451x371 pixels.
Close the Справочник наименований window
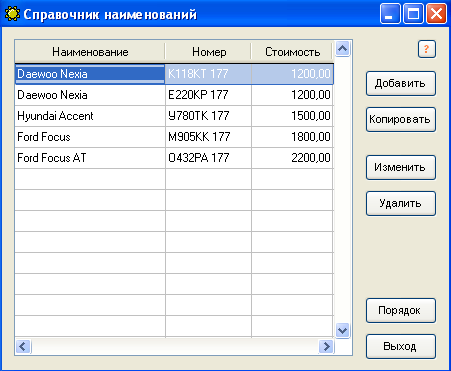(436, 14)
